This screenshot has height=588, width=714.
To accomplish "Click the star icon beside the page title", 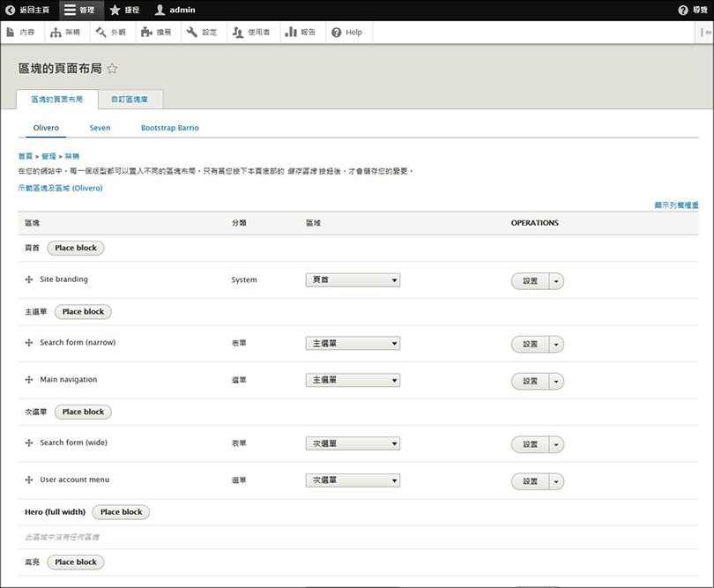I will [112, 69].
